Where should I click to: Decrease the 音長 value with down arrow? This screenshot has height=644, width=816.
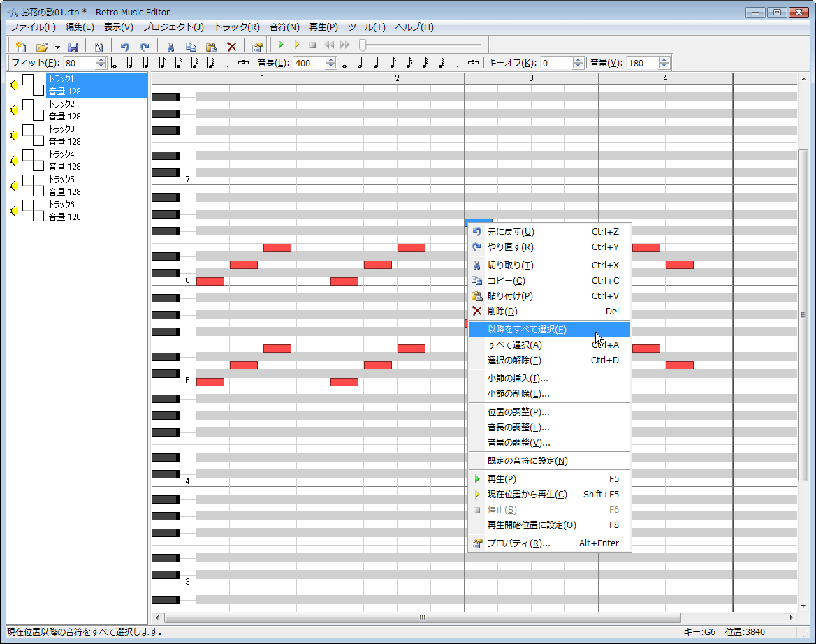point(331,66)
